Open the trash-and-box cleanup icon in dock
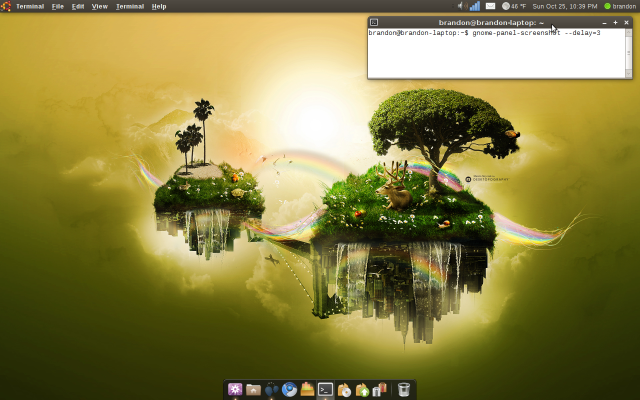Image resolution: width=640 pixels, height=400 pixels. click(x=380, y=389)
